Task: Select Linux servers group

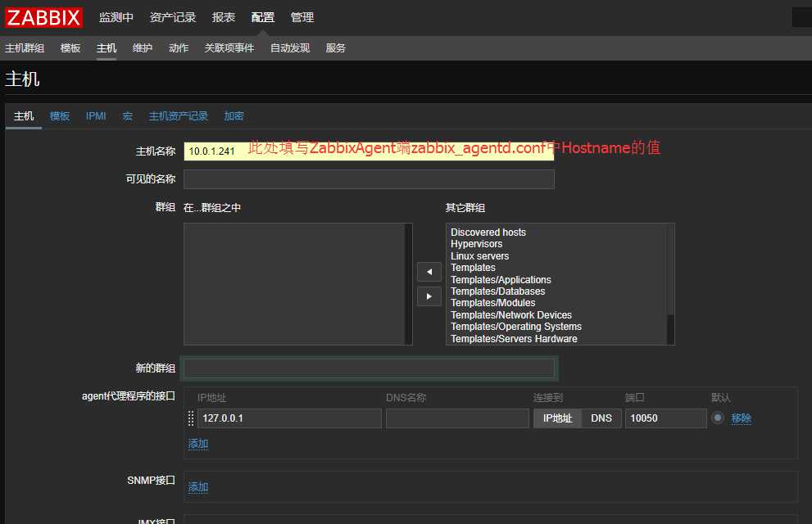Action: tap(479, 256)
